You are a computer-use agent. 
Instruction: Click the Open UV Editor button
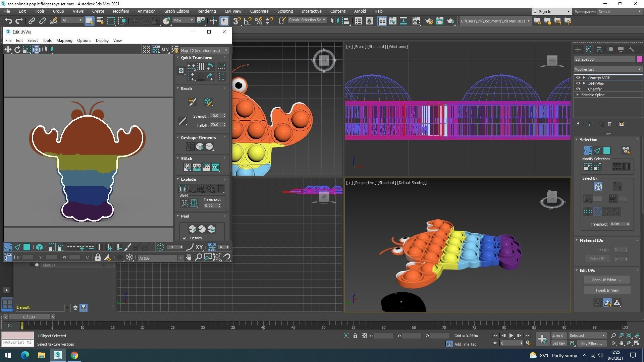click(x=606, y=280)
